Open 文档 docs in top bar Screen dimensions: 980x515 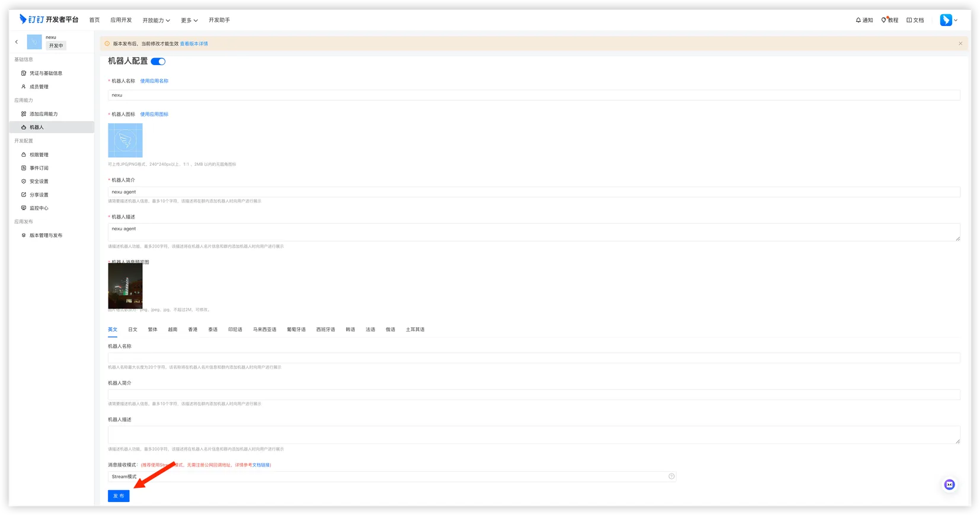coord(915,20)
